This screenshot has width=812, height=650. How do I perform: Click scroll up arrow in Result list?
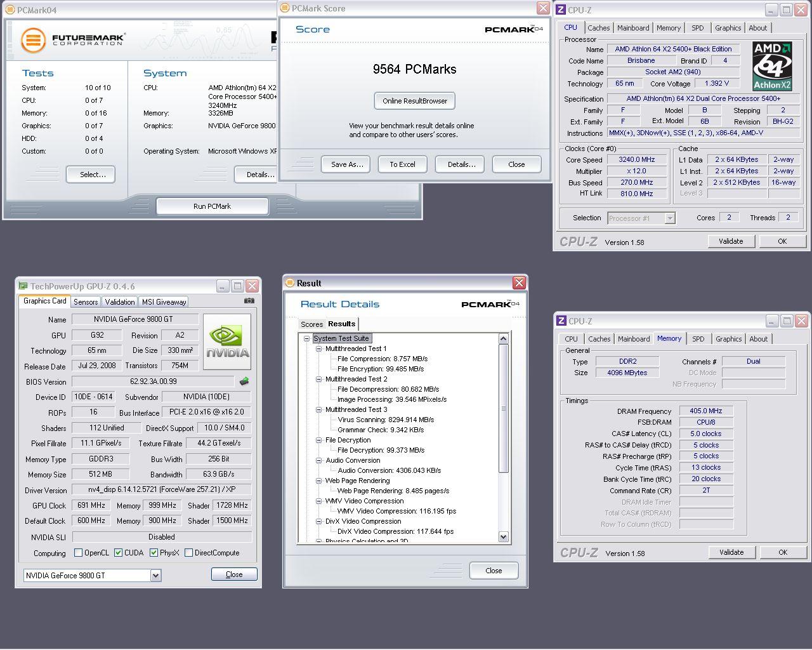[x=504, y=339]
